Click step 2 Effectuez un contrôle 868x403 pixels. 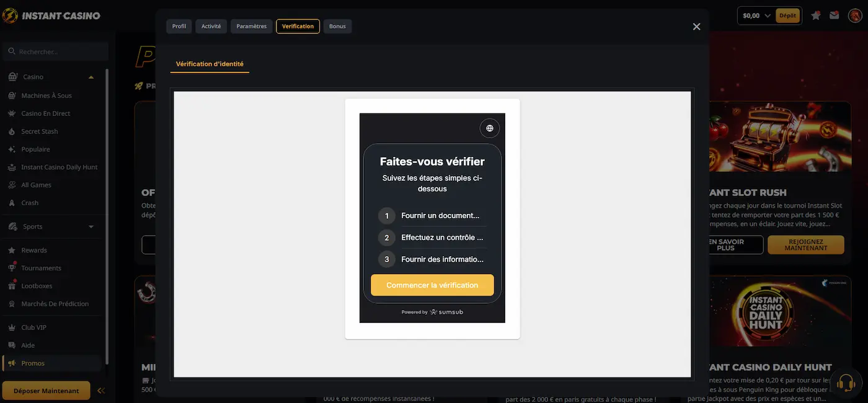coord(432,237)
